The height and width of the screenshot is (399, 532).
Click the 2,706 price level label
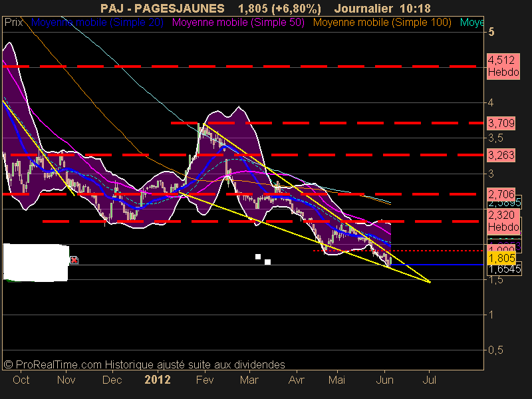(x=501, y=194)
